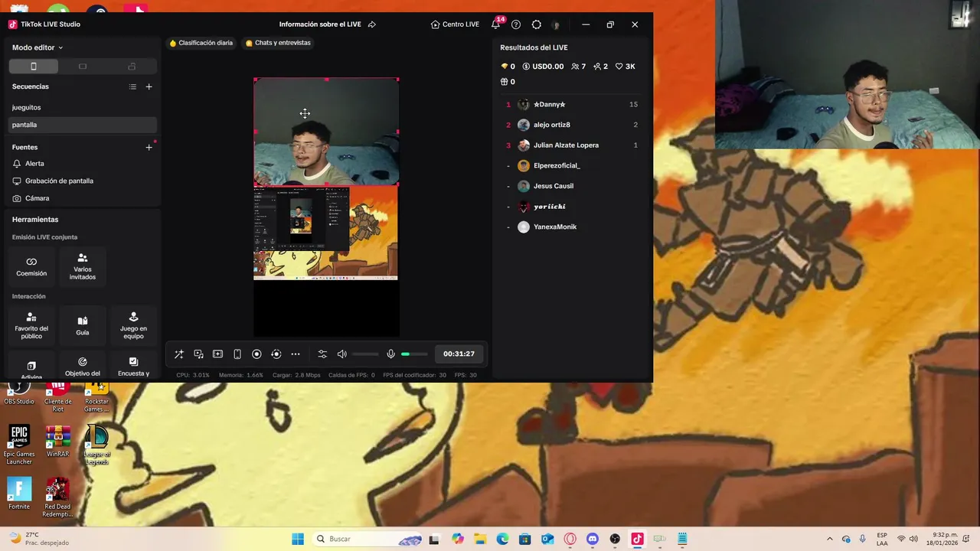The width and height of the screenshot is (980, 551).
Task: Click the 3K likes stat
Action: [x=626, y=67]
